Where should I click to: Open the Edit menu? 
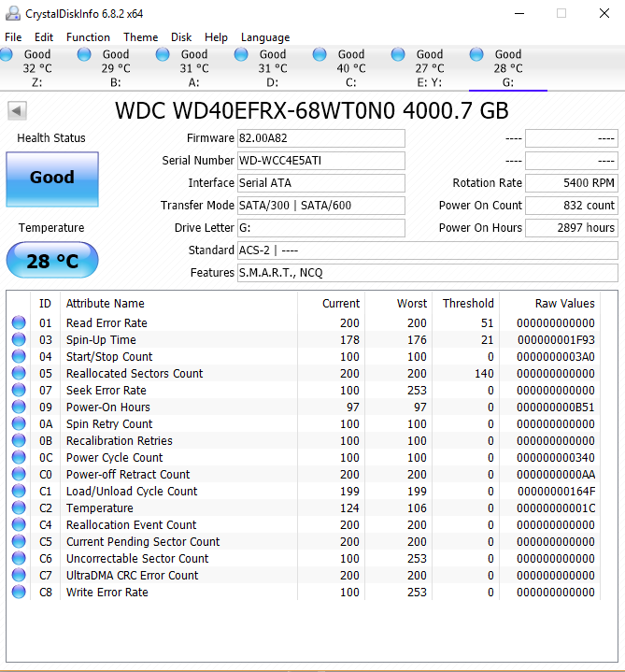point(44,37)
